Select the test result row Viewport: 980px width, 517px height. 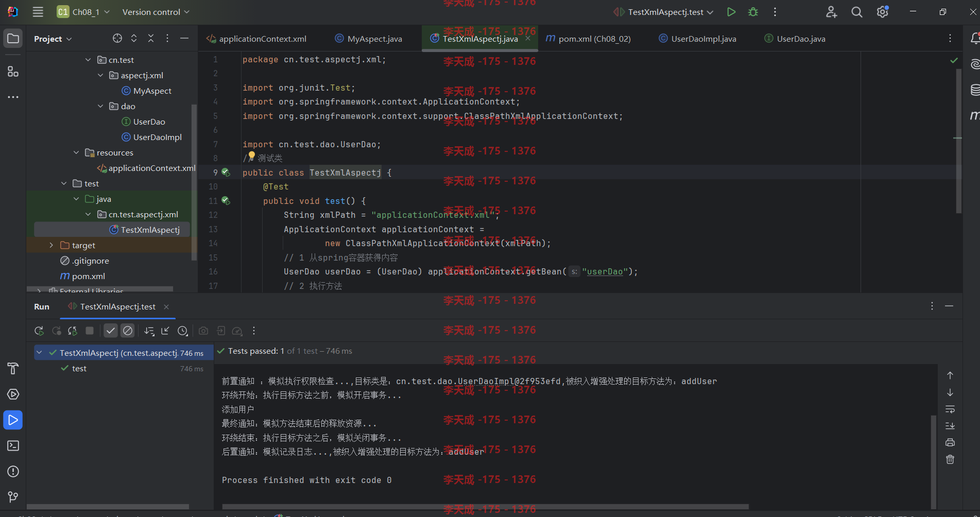click(124, 368)
